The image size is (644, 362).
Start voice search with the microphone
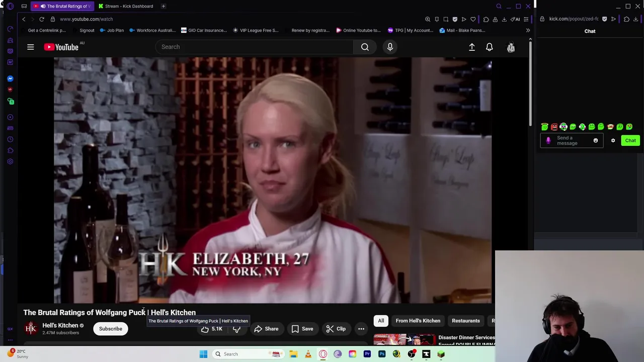coord(390,47)
